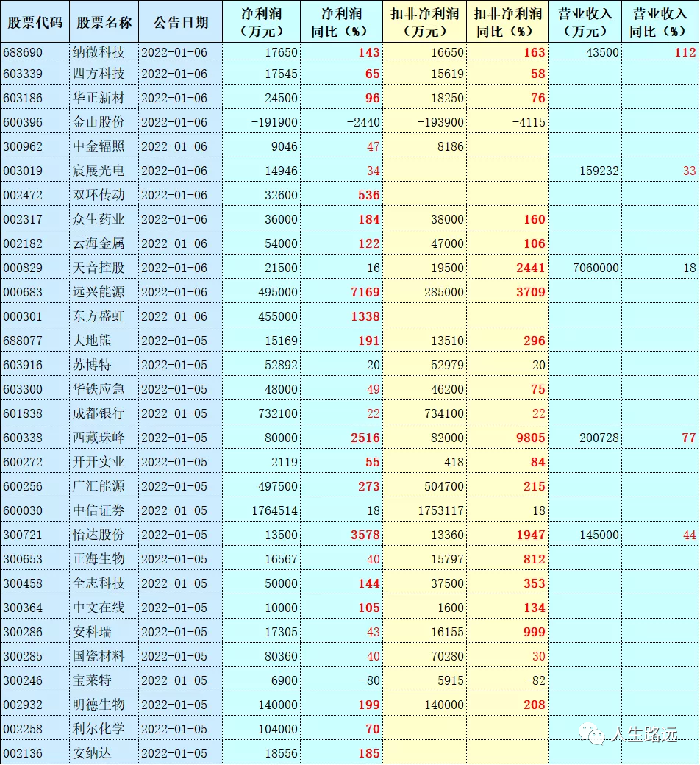Select the 公告日期 column header
The width and height of the screenshot is (700, 765).
[180, 22]
